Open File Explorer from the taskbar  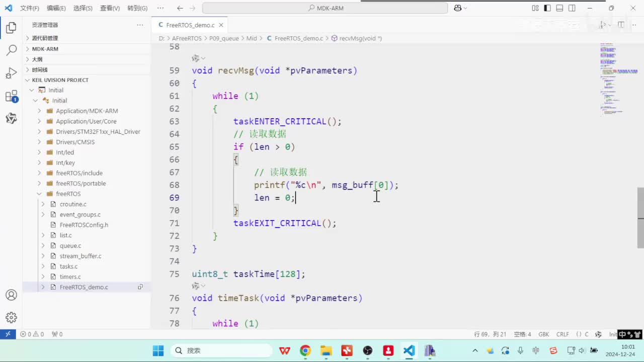pyautogui.click(x=326, y=350)
